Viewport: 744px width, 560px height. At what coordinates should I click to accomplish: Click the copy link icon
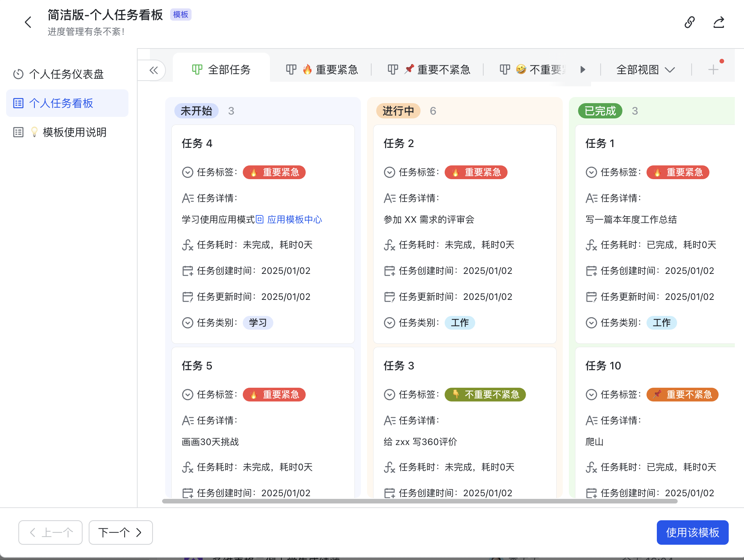coord(689,22)
